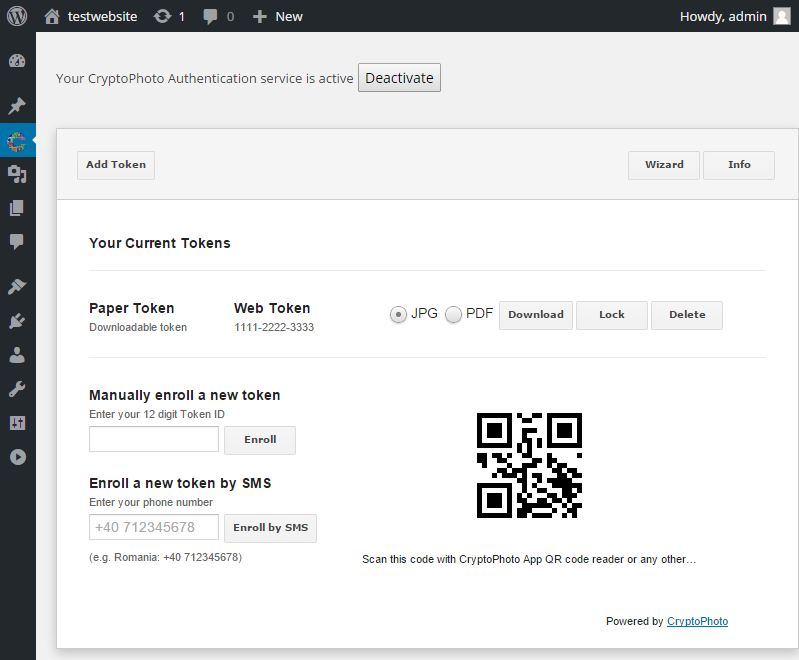The height and width of the screenshot is (660, 799).
Task: Open the Pages sidebar icon
Action: tap(17, 208)
